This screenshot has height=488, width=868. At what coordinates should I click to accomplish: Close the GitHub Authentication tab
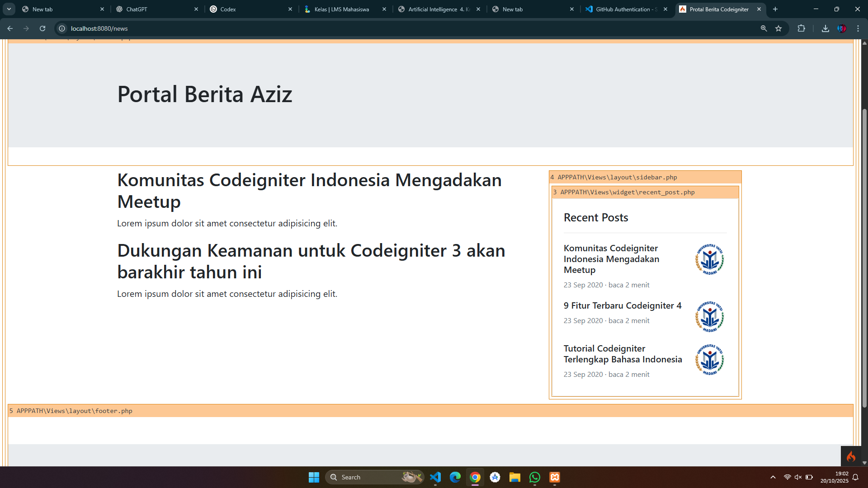[x=665, y=9]
